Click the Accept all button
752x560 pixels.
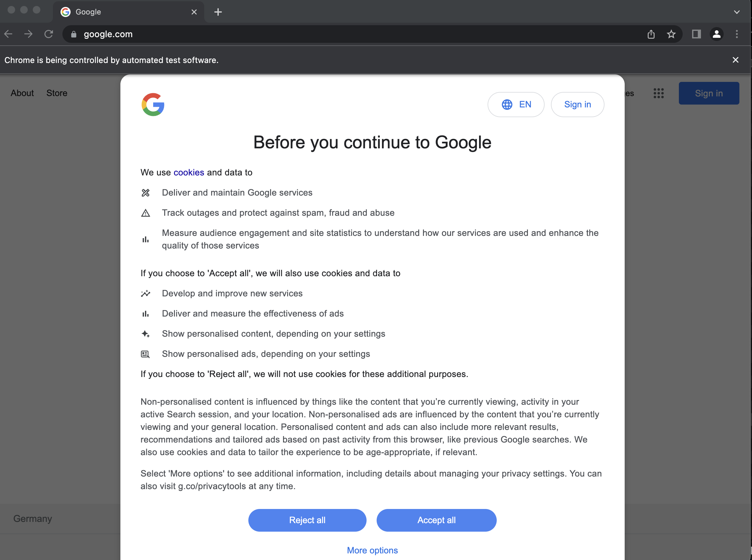[x=437, y=520]
